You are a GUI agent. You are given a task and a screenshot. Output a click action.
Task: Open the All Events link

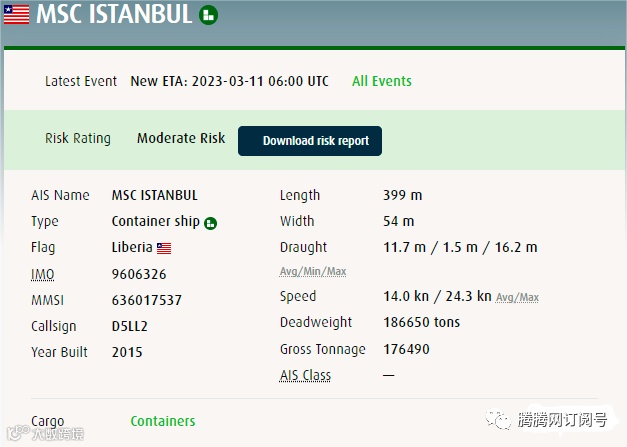(x=381, y=81)
